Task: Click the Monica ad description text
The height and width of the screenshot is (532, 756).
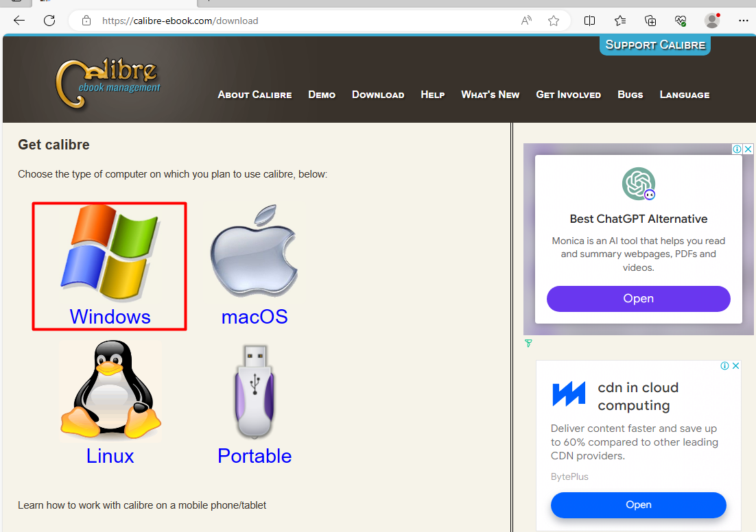Action: click(x=639, y=254)
